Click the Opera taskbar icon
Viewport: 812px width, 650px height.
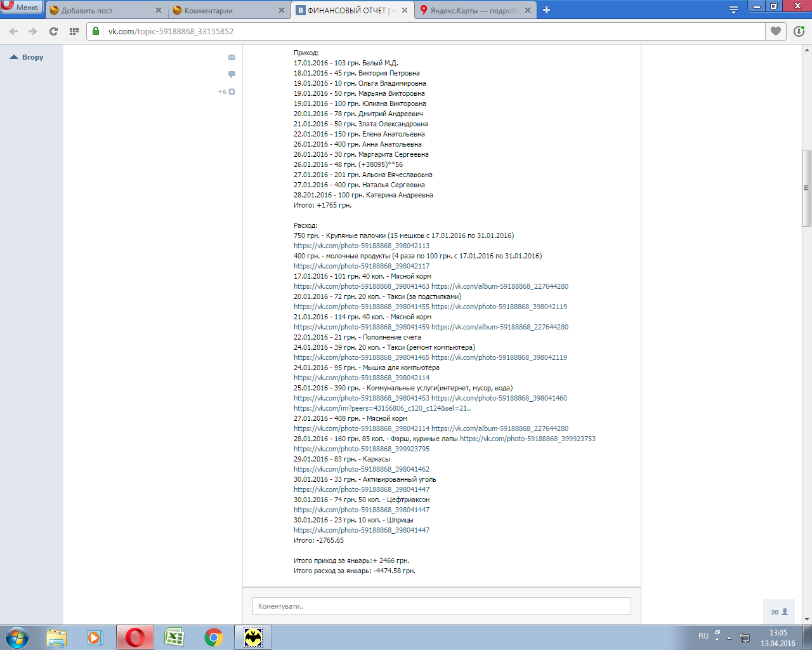[134, 637]
